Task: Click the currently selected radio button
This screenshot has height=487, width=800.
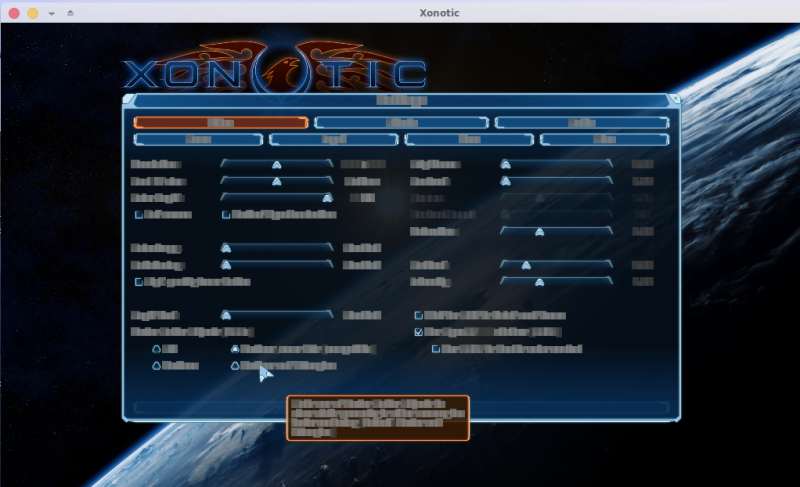Action: point(235,349)
